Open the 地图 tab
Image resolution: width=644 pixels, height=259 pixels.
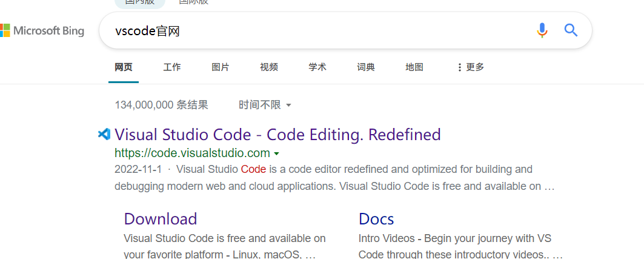pyautogui.click(x=414, y=67)
